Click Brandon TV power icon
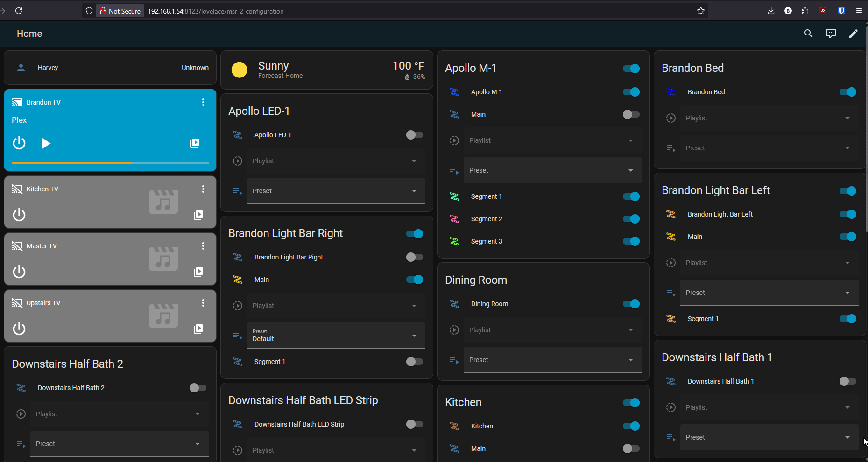868x462 pixels. pyautogui.click(x=19, y=143)
